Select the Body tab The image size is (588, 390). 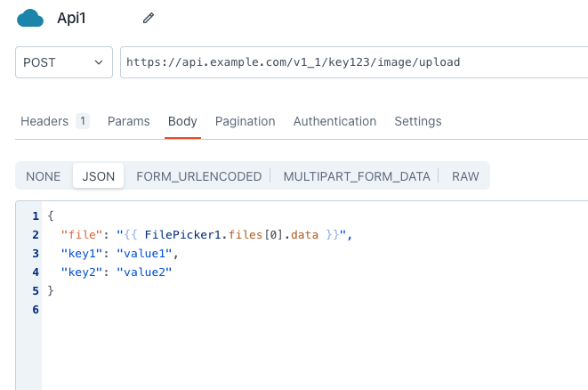click(x=182, y=121)
